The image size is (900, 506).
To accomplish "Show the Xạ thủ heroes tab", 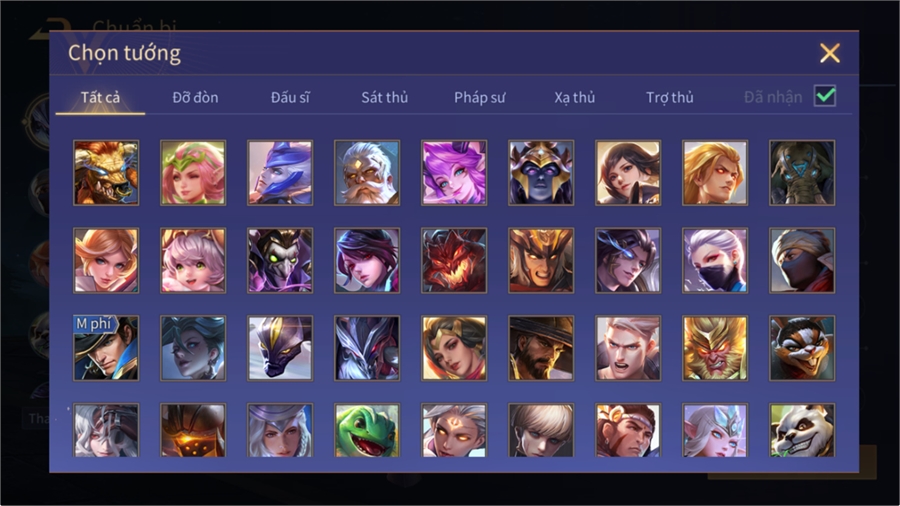I will click(x=575, y=98).
